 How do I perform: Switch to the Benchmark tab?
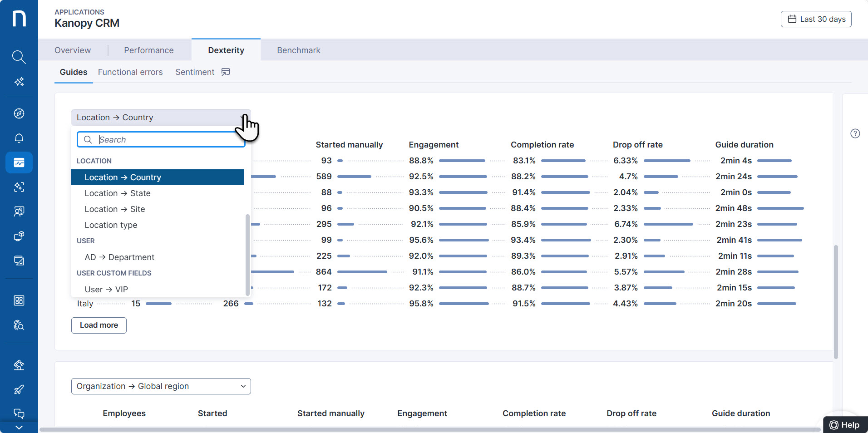pos(298,50)
